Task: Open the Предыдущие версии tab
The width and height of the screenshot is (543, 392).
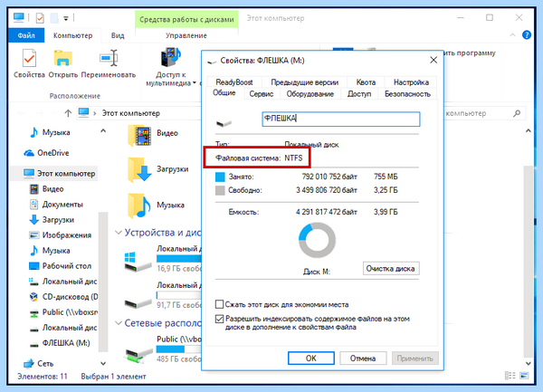Action: point(304,82)
